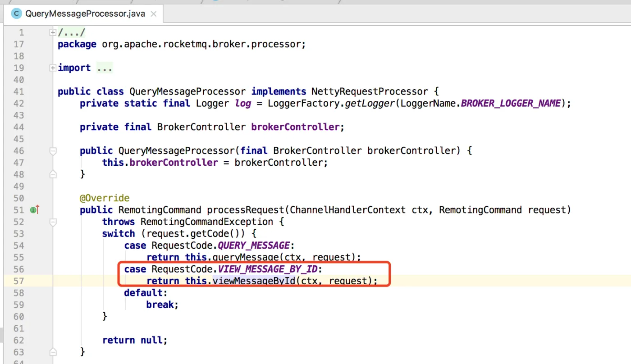This screenshot has height=364, width=631.
Task: Click the NettyRequestProcessor interface name
Action: click(x=369, y=91)
